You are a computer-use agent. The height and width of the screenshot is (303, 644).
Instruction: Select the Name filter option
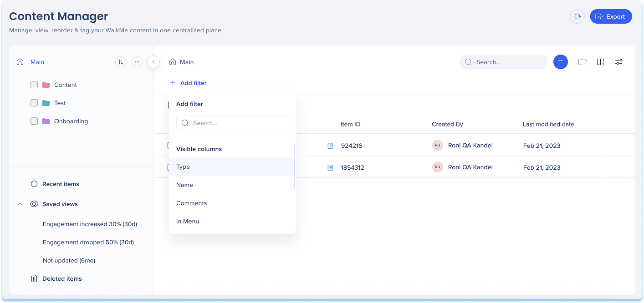pyautogui.click(x=231, y=185)
